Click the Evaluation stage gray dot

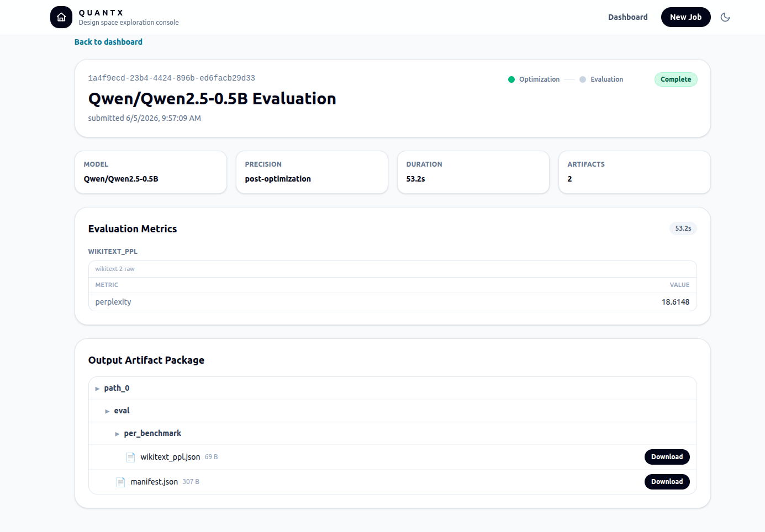[x=583, y=79]
